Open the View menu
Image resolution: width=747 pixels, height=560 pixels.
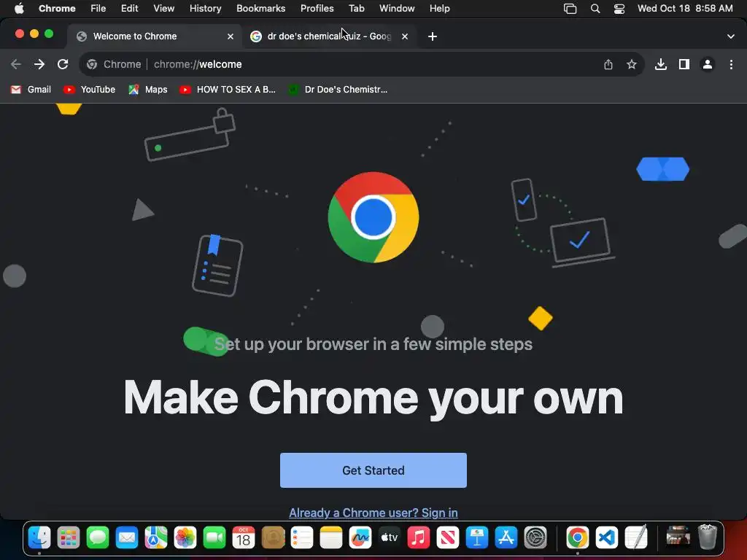click(164, 9)
